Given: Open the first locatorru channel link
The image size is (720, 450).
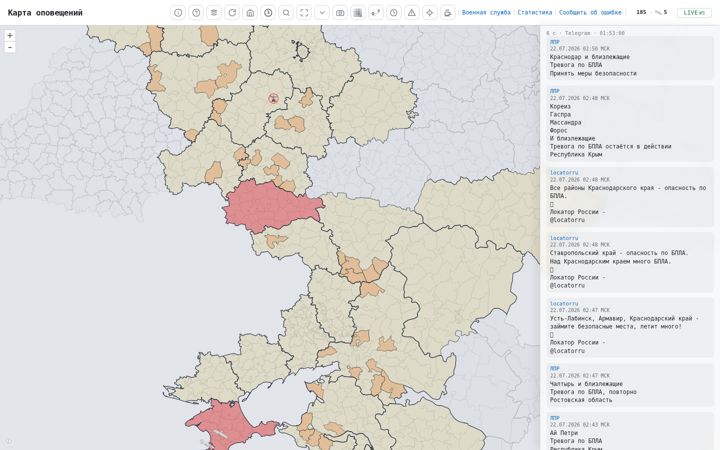Looking at the screenshot, I should [x=564, y=173].
